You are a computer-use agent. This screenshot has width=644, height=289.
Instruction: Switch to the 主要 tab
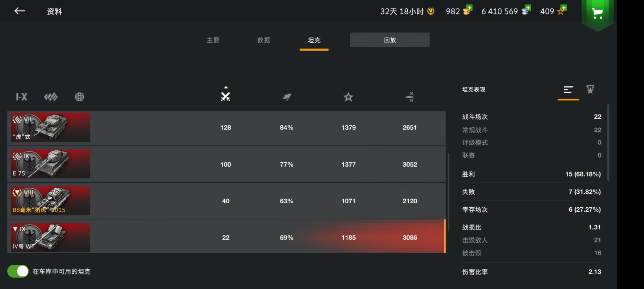(213, 40)
